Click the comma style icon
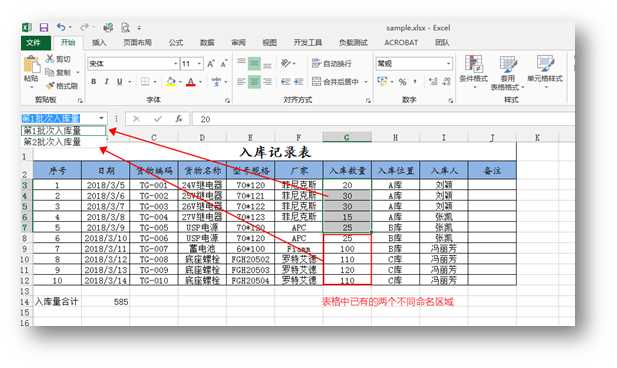Viewport: 617px width, 368px height. [414, 82]
